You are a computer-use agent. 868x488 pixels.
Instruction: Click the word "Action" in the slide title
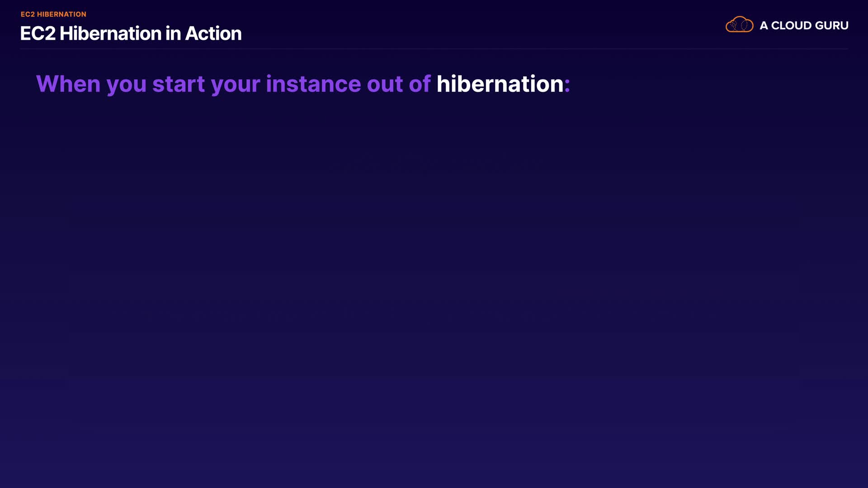213,33
